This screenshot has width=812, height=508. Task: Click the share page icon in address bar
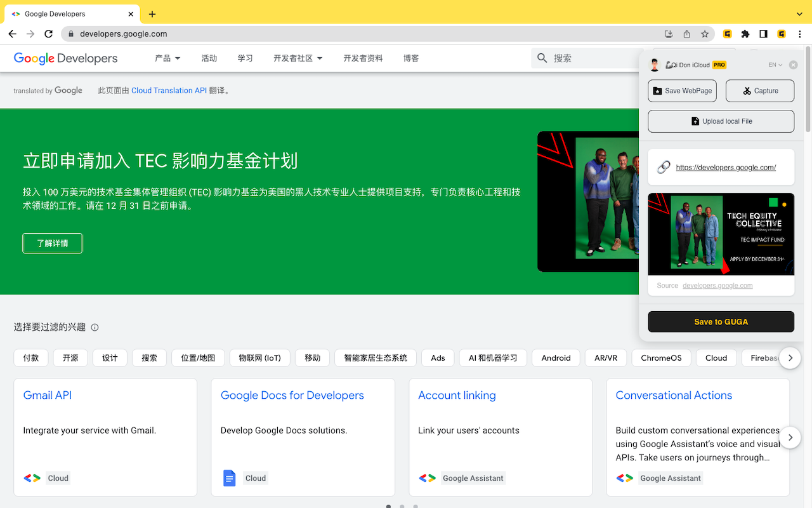(686, 34)
